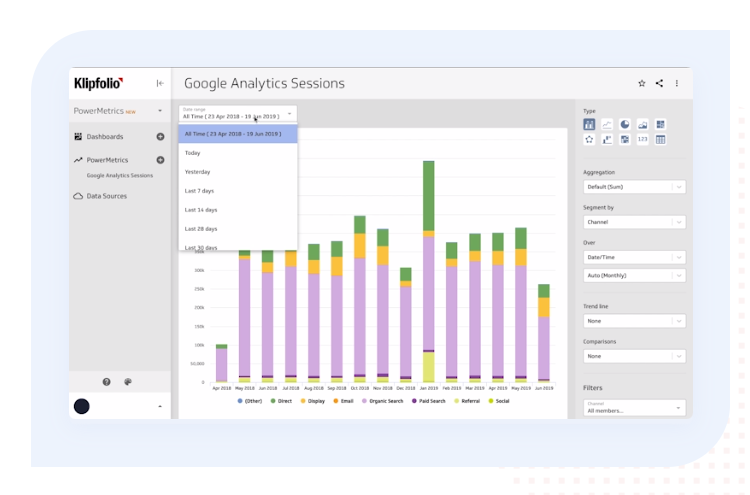Select the line chart visualization type
750x495 pixels.
pyautogui.click(x=607, y=125)
